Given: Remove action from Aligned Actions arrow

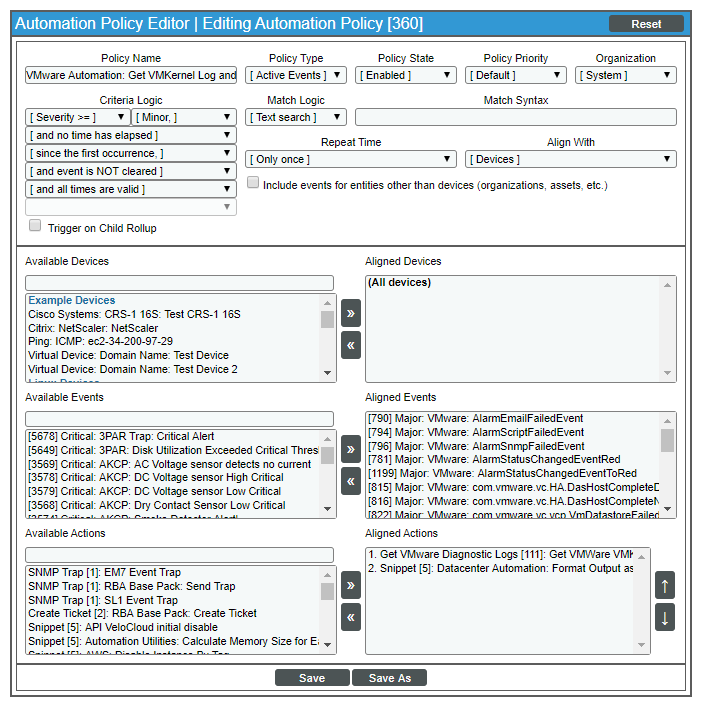Looking at the screenshot, I should tap(351, 617).
